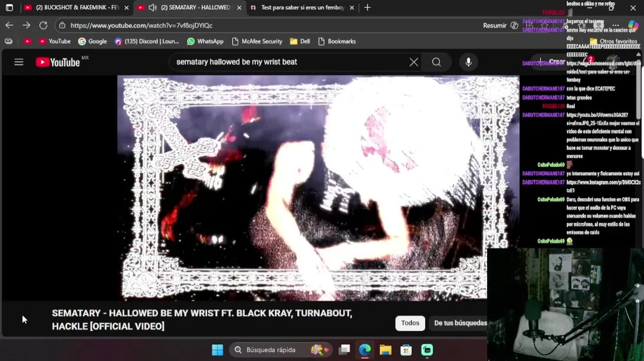Open the Discord bookmark

point(146,41)
